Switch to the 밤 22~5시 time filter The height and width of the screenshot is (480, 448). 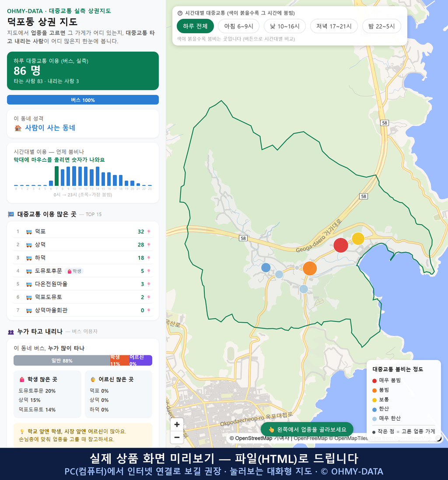click(x=381, y=26)
